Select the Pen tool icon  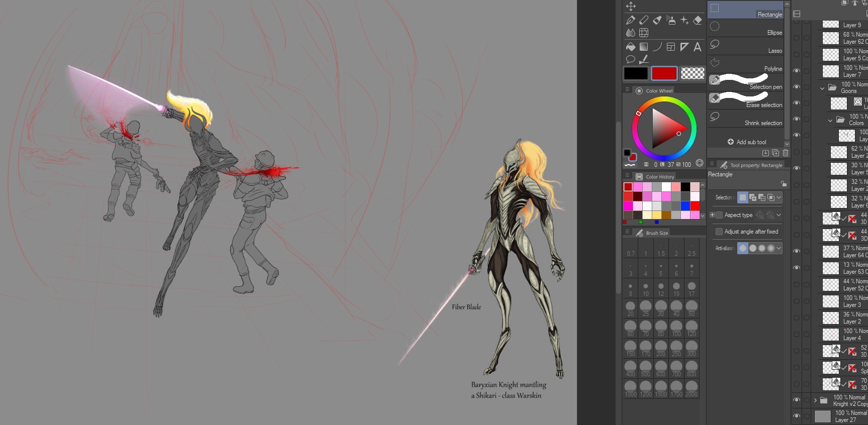pos(631,20)
